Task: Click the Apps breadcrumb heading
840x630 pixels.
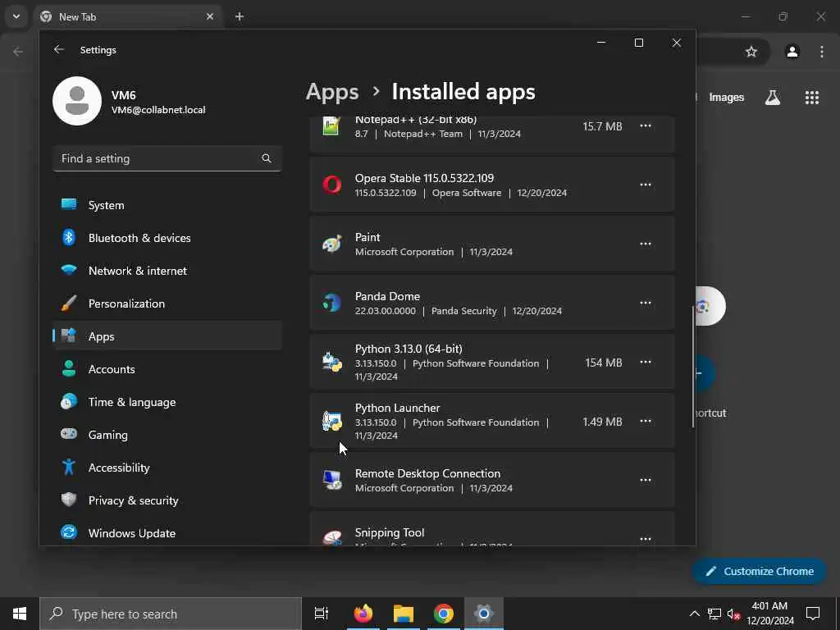Action: coord(332,92)
